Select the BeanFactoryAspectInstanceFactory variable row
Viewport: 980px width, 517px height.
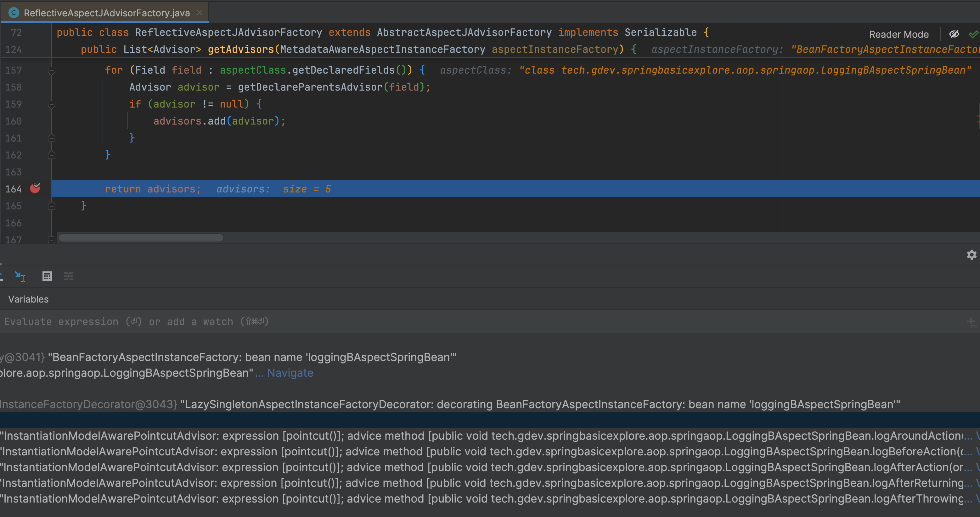coord(490,357)
